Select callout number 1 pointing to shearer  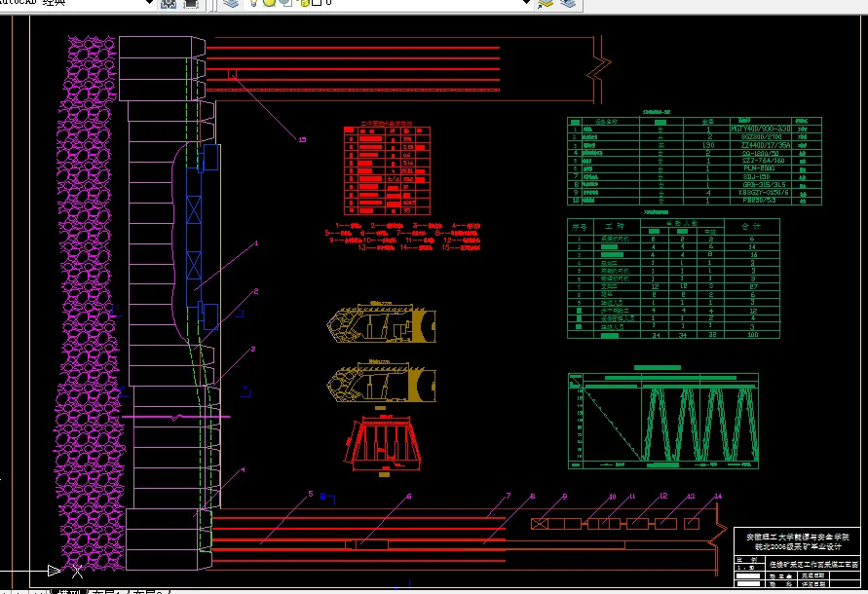pyautogui.click(x=256, y=243)
